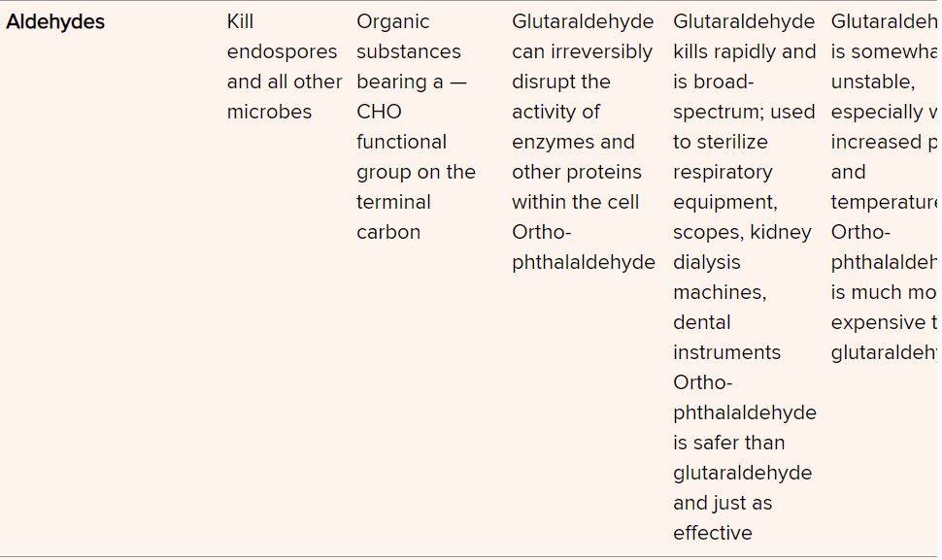The image size is (942, 560).
Task: Click 'scopes, kidney dialysis' text
Action: pyautogui.click(x=742, y=247)
